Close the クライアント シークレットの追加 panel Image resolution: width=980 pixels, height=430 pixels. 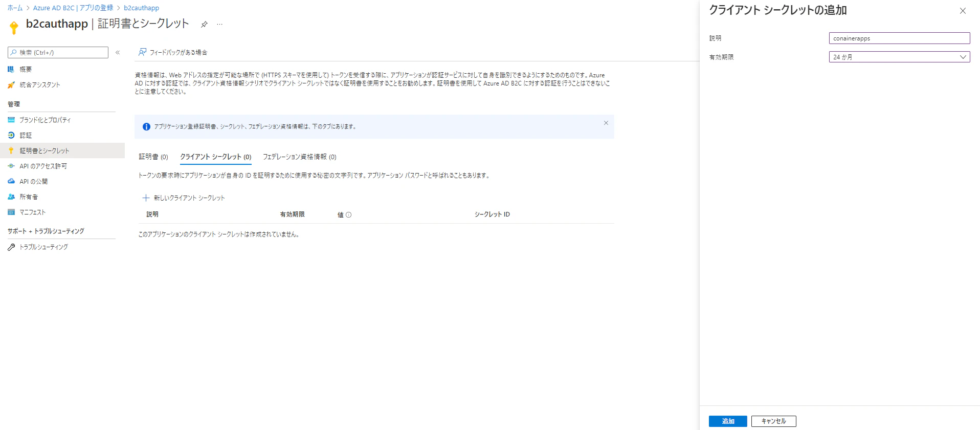pyautogui.click(x=963, y=11)
